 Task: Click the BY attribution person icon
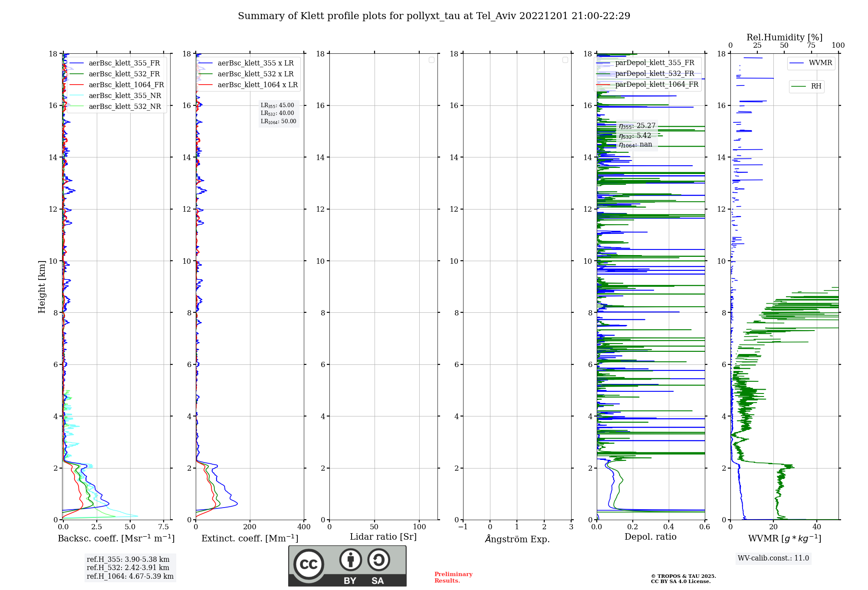(x=351, y=560)
